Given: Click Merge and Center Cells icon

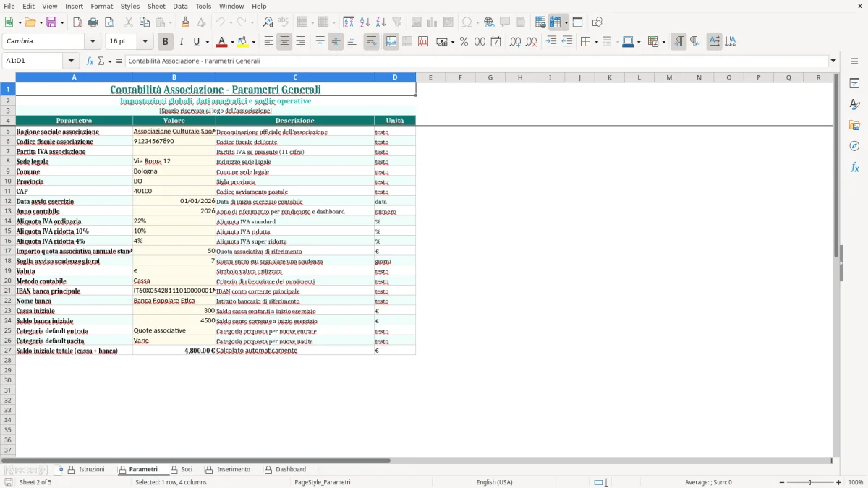Looking at the screenshot, I should pyautogui.click(x=391, y=42).
